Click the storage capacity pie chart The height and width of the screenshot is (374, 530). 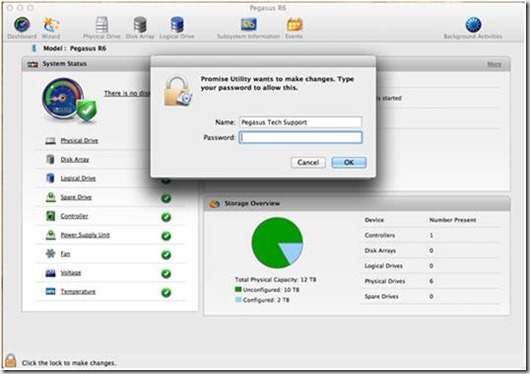[277, 243]
